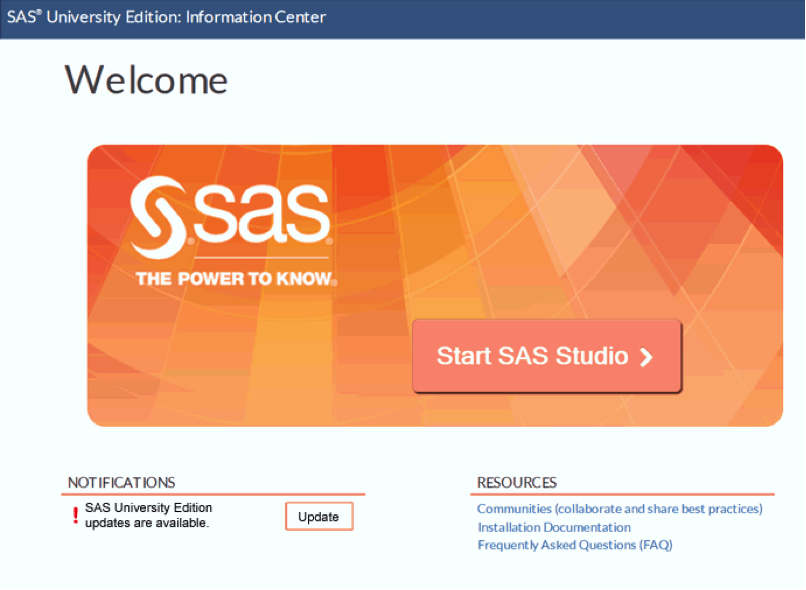806x590 pixels.
Task: Open Communities collaborate and share link
Action: [619, 509]
